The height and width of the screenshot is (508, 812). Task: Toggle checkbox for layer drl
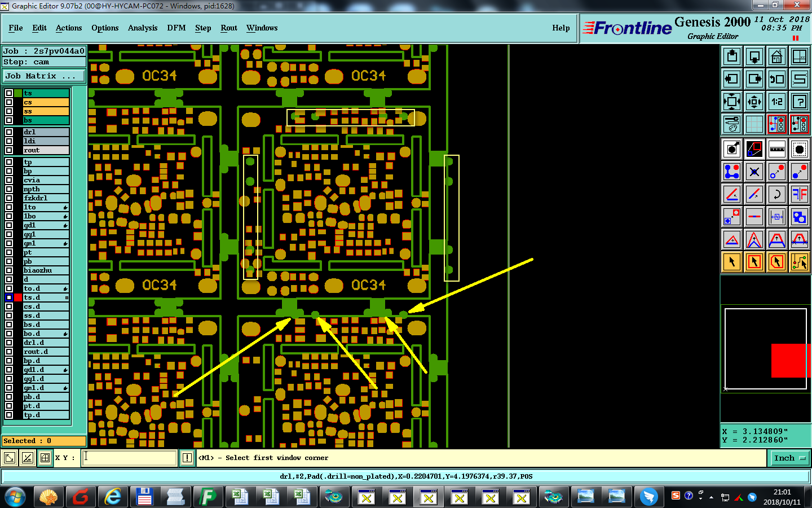(9, 132)
